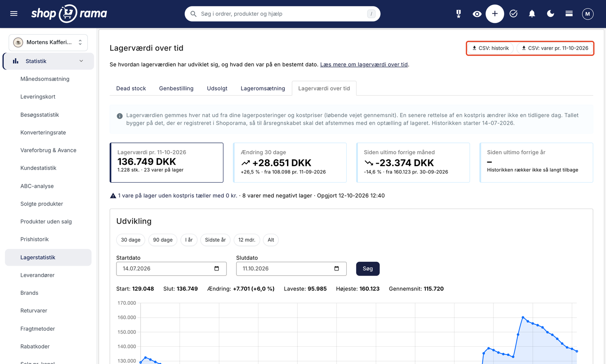
Task: Click the round plus create button
Action: point(495,14)
